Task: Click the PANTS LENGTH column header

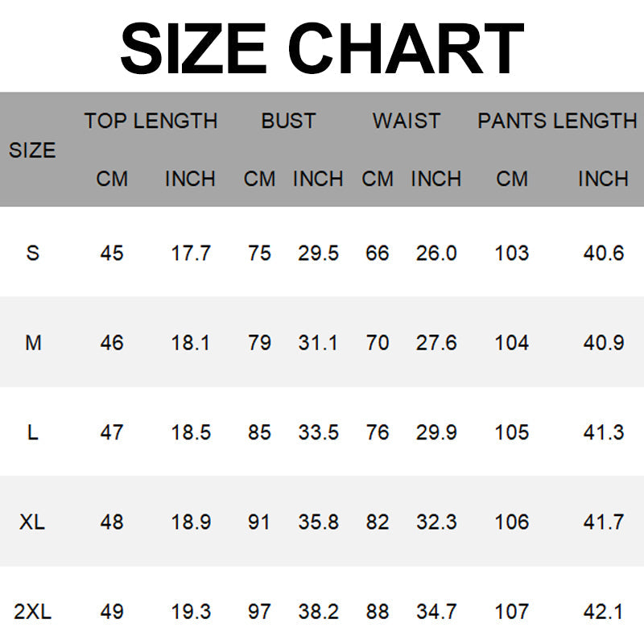Action: 557,121
